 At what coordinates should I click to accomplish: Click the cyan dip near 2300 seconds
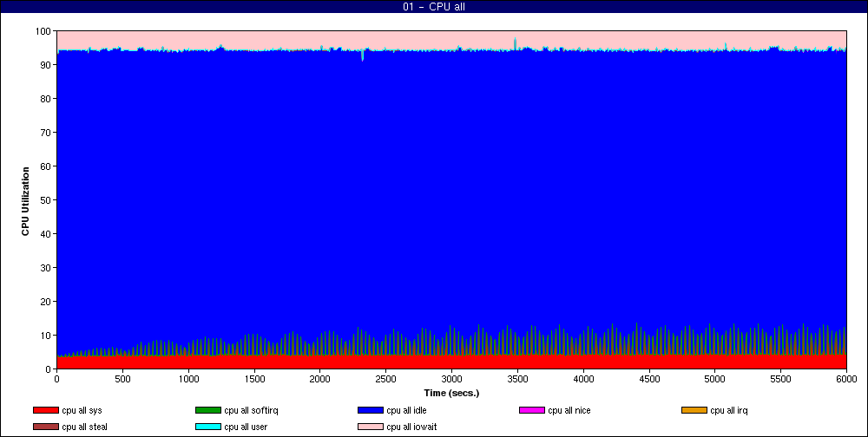(363, 55)
